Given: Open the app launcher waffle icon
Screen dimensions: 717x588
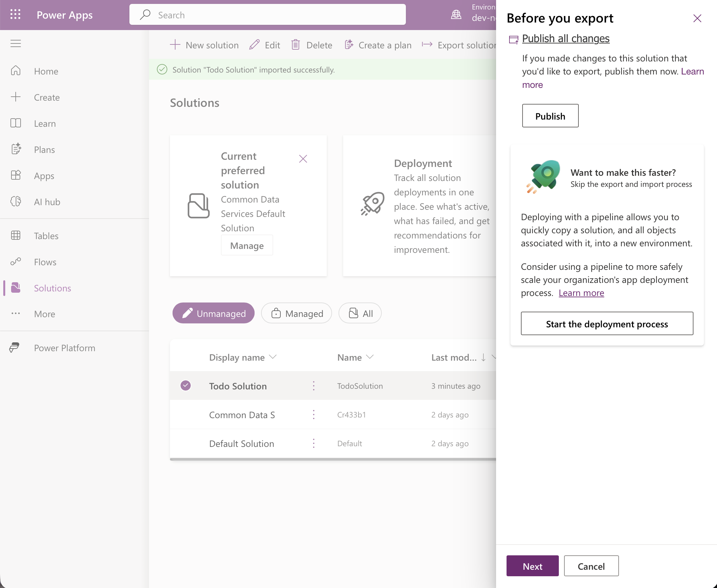Looking at the screenshot, I should click(15, 14).
